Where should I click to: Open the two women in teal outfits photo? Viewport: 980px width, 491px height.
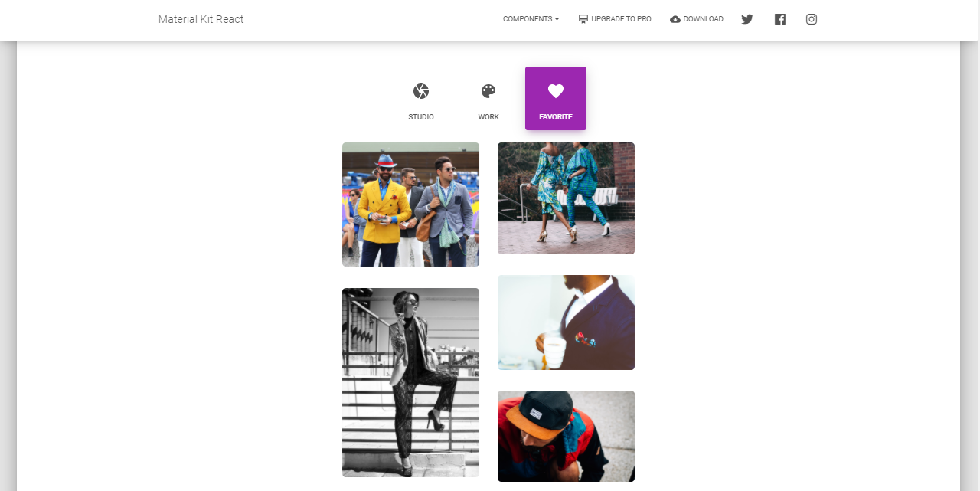(x=566, y=198)
